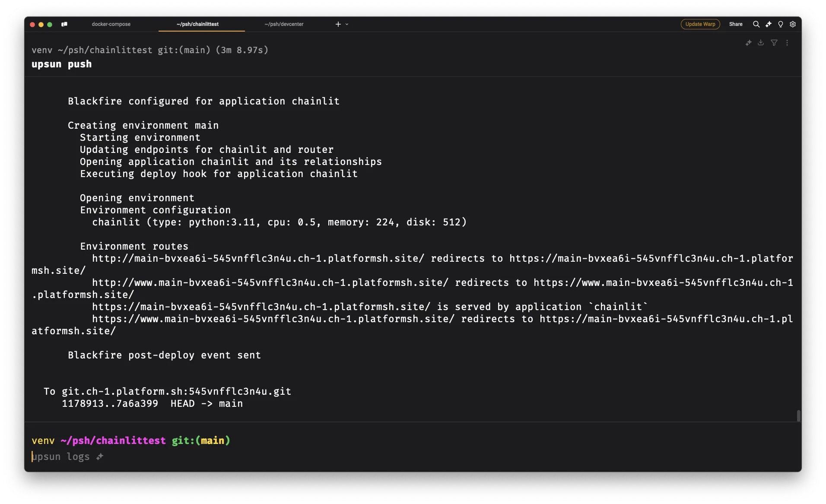Click the terminal scrollbar thumb

[x=798, y=415]
